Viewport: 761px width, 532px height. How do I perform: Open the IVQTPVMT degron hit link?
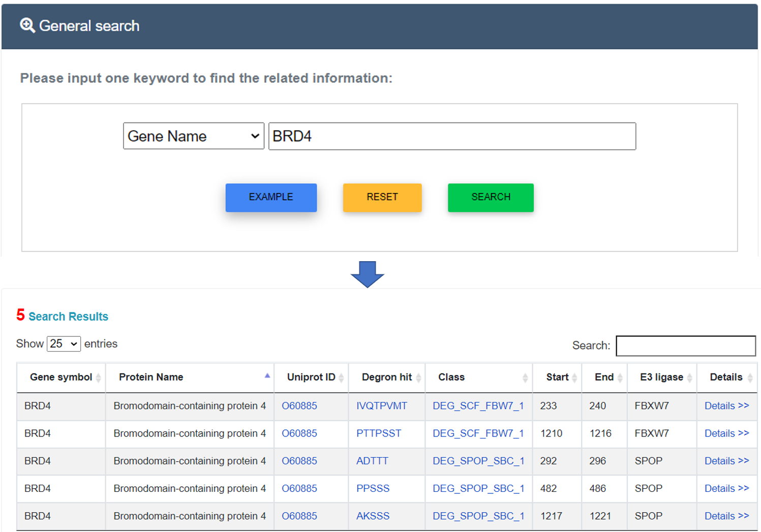click(381, 406)
